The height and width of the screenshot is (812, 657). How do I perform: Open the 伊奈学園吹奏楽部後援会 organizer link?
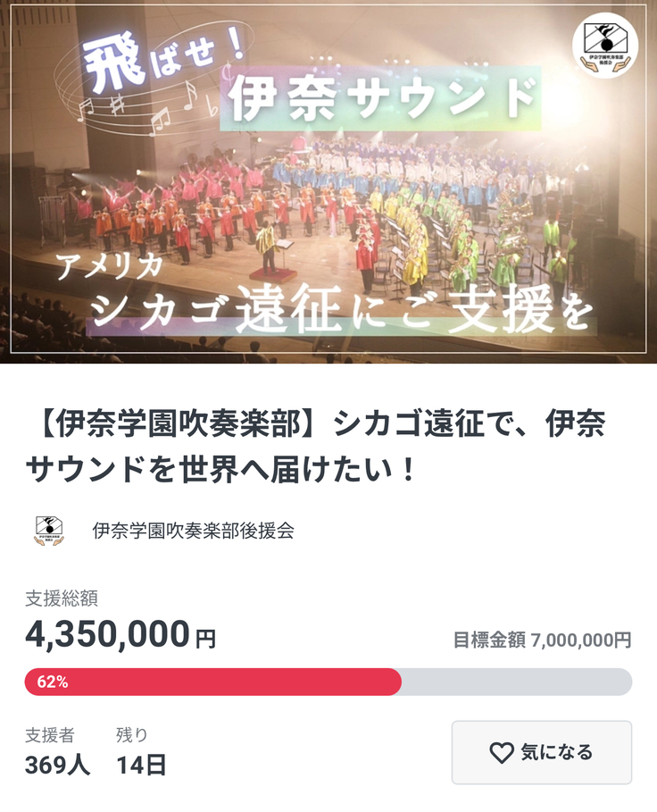click(193, 530)
